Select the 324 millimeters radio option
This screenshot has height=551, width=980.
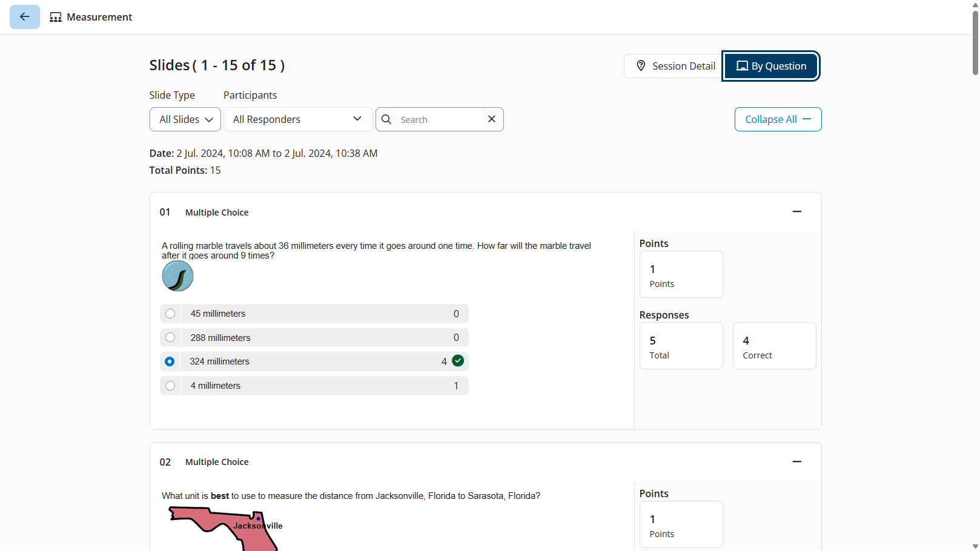coord(170,361)
